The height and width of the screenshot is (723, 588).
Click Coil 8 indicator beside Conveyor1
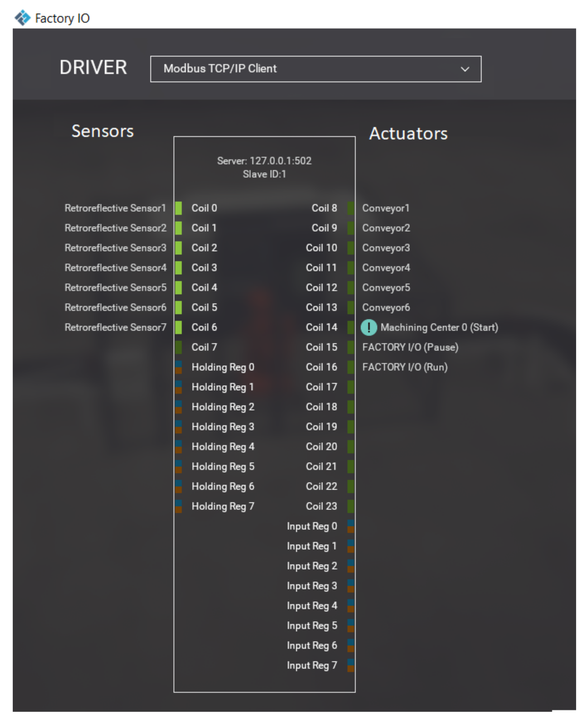351,208
